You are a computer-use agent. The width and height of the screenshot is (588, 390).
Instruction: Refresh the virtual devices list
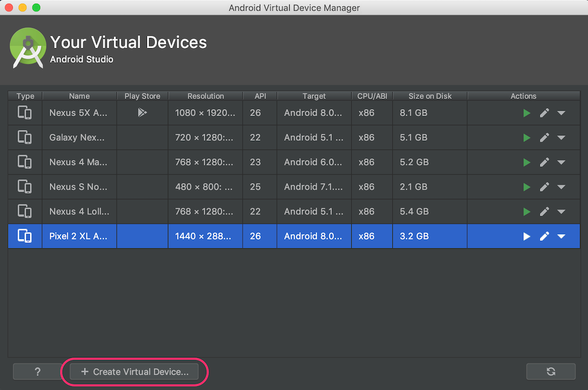click(x=551, y=372)
